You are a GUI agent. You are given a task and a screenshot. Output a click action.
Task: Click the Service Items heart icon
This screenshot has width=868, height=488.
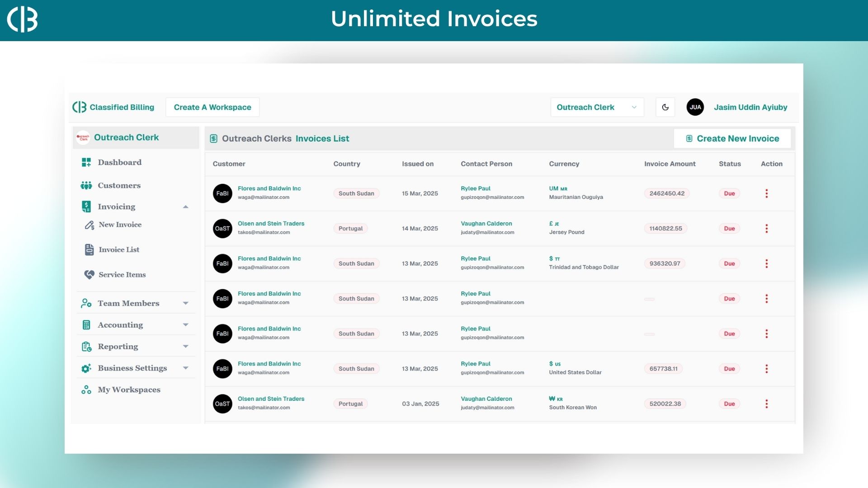coord(90,274)
